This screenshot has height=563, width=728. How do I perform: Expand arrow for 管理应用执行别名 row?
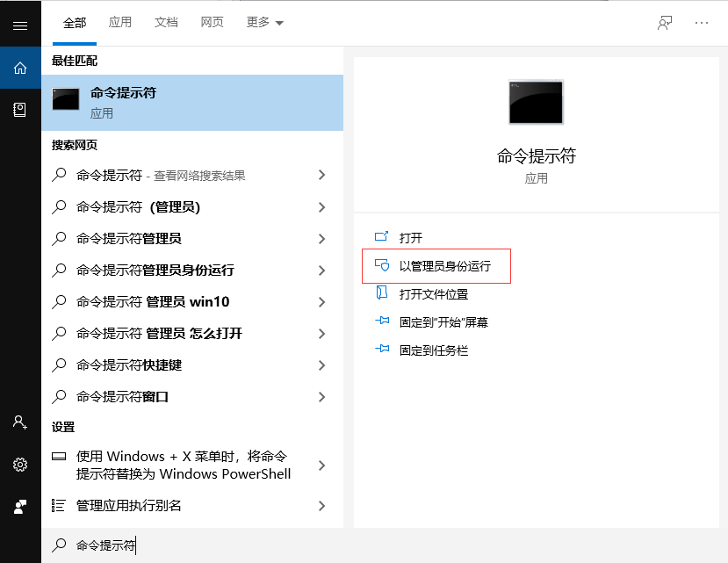pos(321,506)
